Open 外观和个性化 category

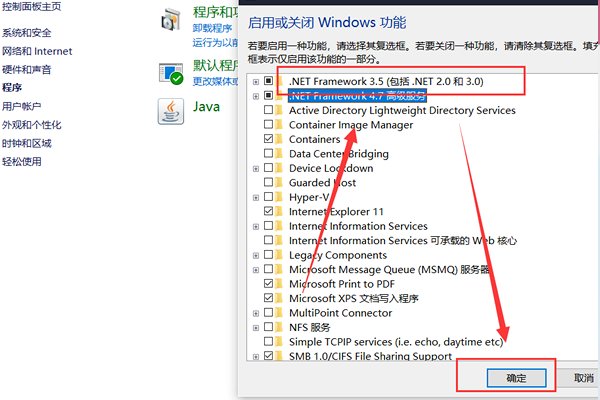click(x=31, y=125)
